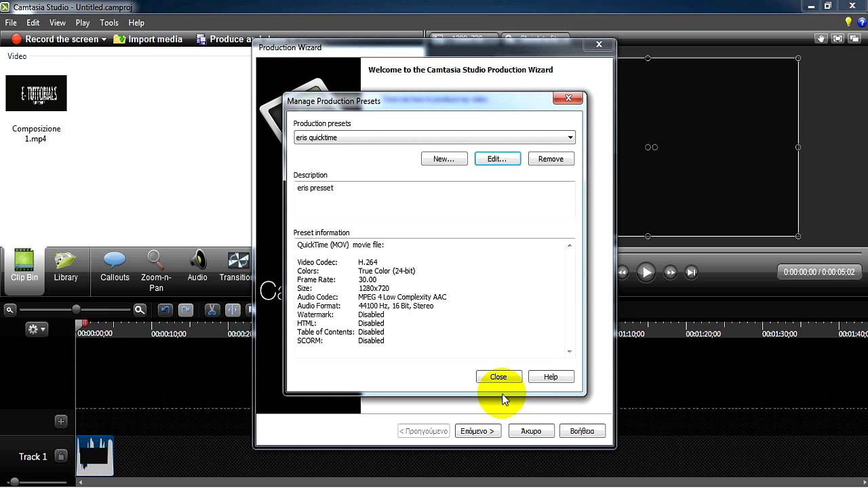Open the timeline gear settings dropdown
868x488 pixels.
37,329
